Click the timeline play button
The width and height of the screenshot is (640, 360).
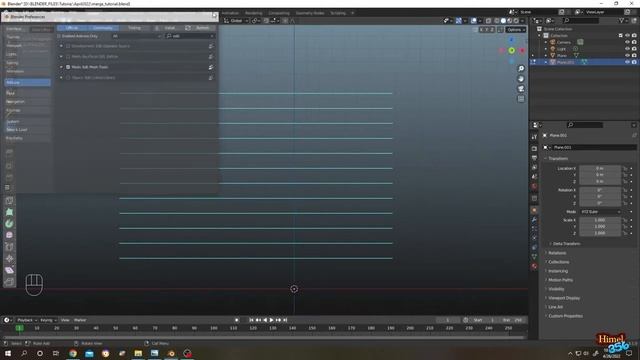pyautogui.click(x=271, y=320)
